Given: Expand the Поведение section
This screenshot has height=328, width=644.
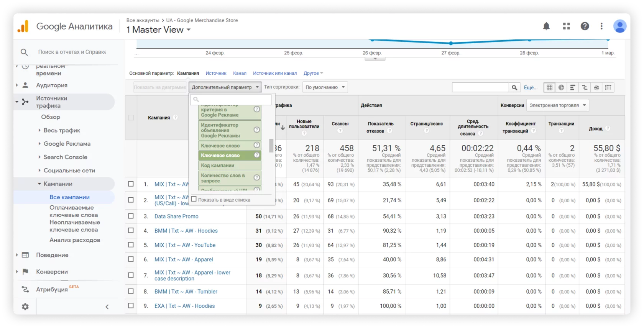Looking at the screenshot, I should click(17, 255).
